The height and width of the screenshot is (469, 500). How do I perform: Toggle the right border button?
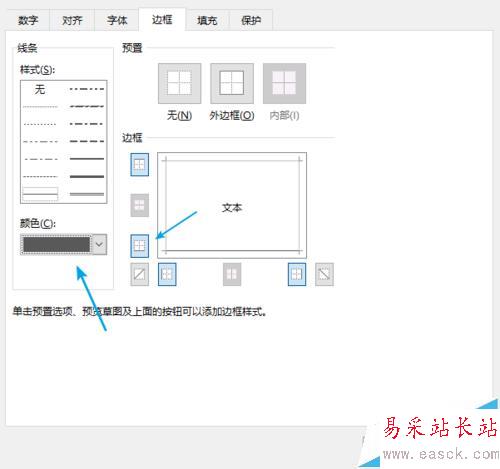point(297,274)
